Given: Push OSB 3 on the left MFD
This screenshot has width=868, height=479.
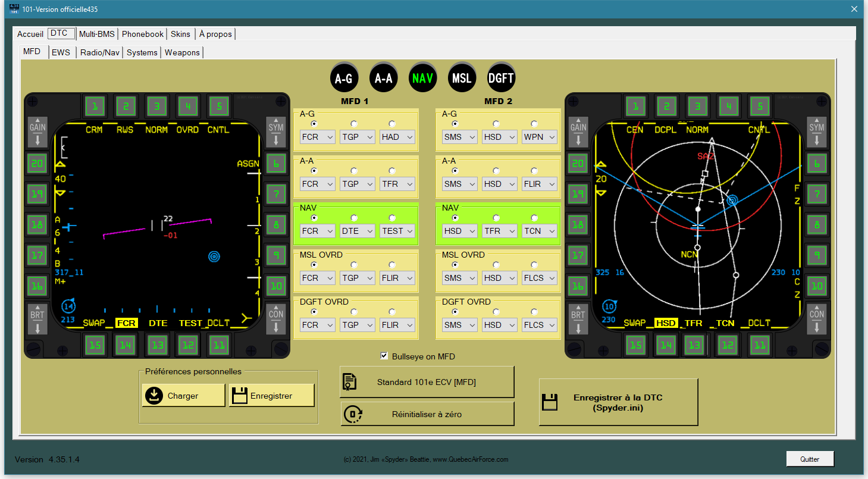Looking at the screenshot, I should pos(157,107).
